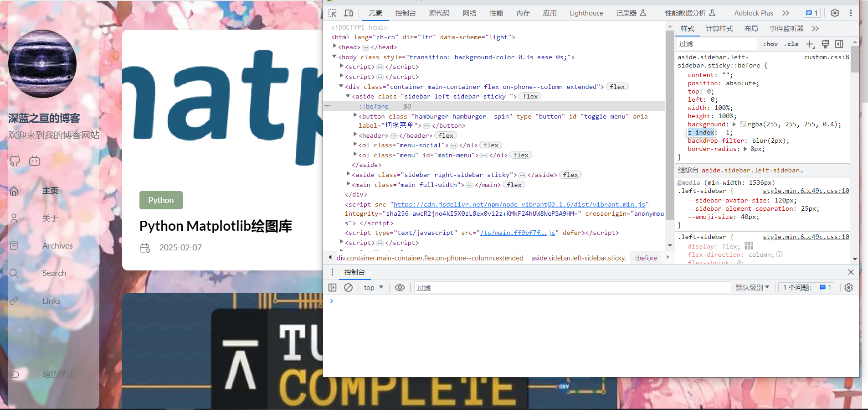
Task: Toggle the .cls class editor
Action: (x=791, y=44)
